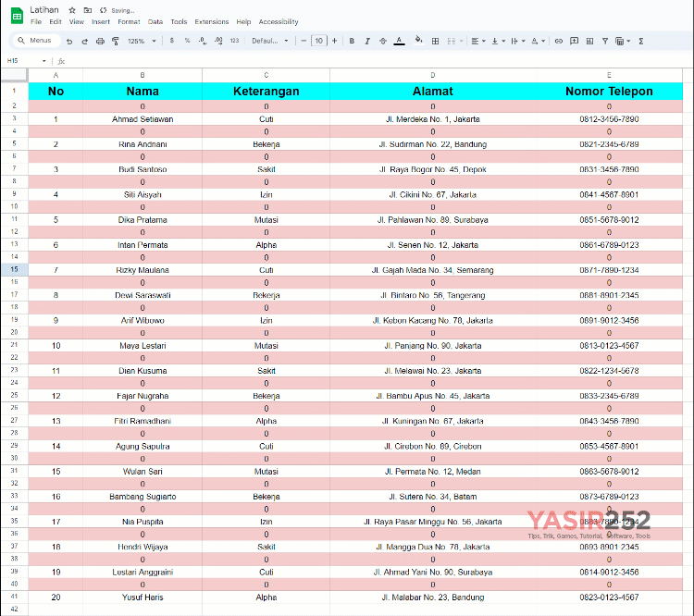The width and height of the screenshot is (694, 616).
Task: Select column D header
Action: click(433, 75)
